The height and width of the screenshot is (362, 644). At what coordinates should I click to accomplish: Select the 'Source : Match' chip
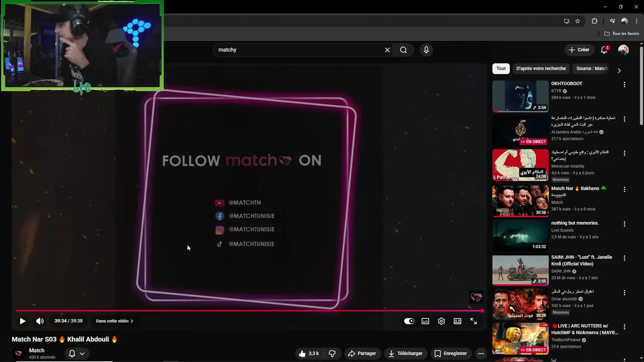pos(592,68)
